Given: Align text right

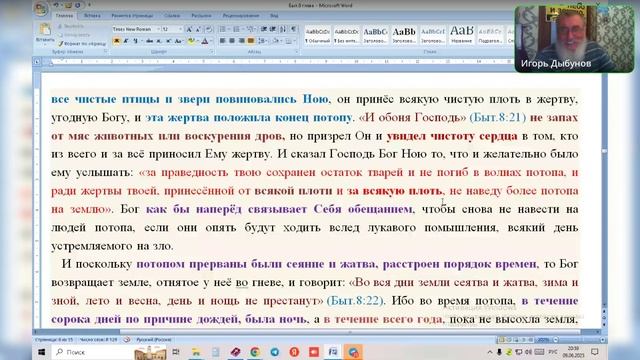Looking at the screenshot, I should [241, 41].
